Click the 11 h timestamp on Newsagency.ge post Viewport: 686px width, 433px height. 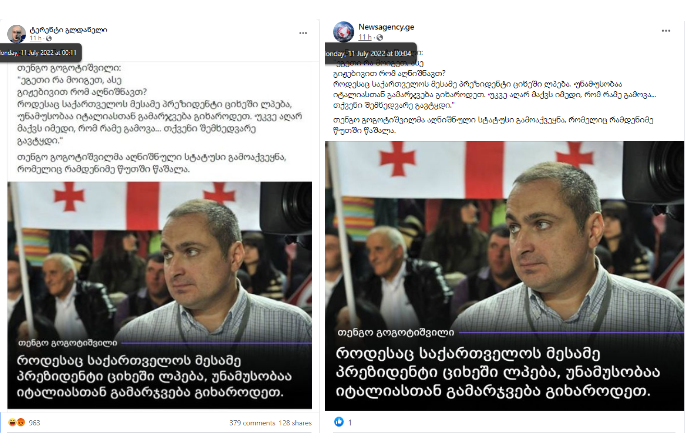coord(365,38)
